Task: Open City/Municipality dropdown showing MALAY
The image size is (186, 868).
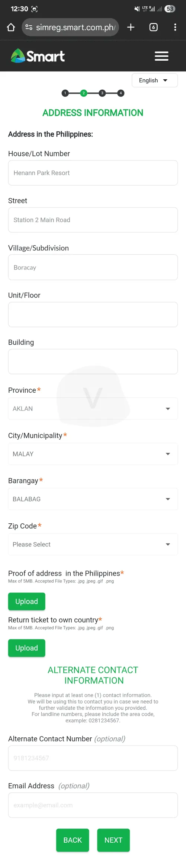Action: (x=93, y=454)
